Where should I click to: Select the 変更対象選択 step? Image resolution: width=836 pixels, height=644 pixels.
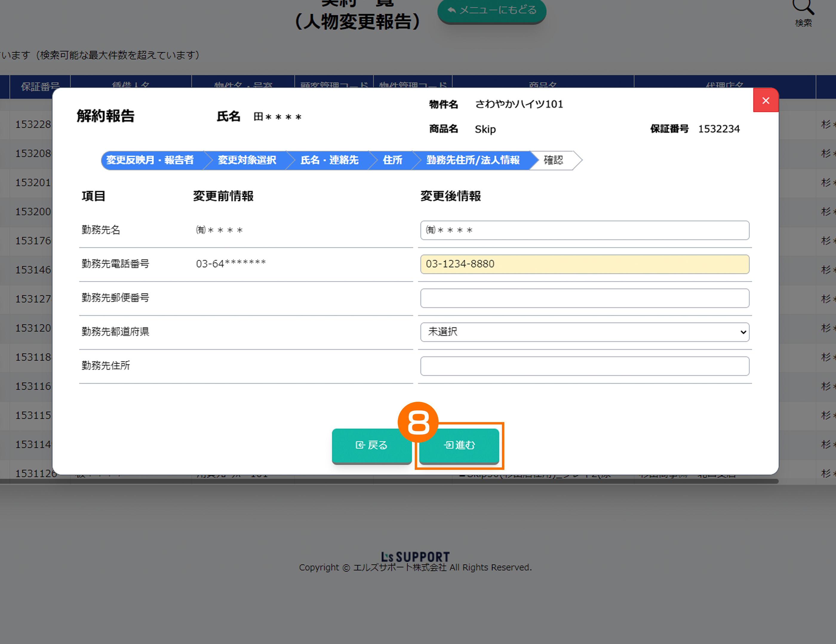[x=247, y=160]
